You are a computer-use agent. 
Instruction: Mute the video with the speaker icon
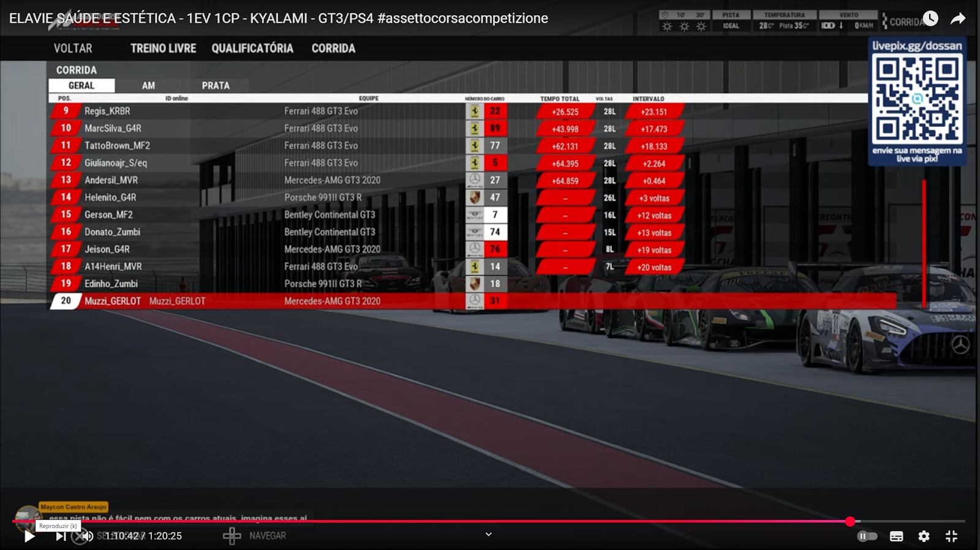click(88, 537)
